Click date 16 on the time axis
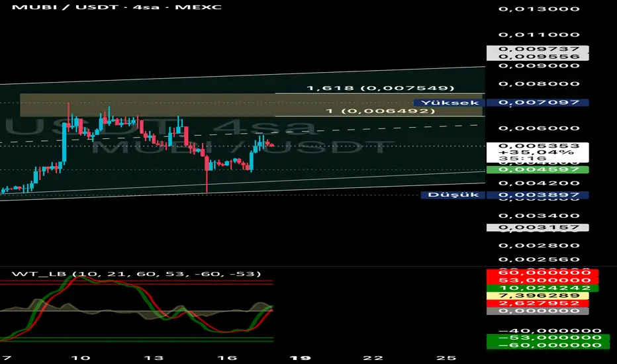Viewport: 617px width, 364px height. pyautogui.click(x=227, y=358)
